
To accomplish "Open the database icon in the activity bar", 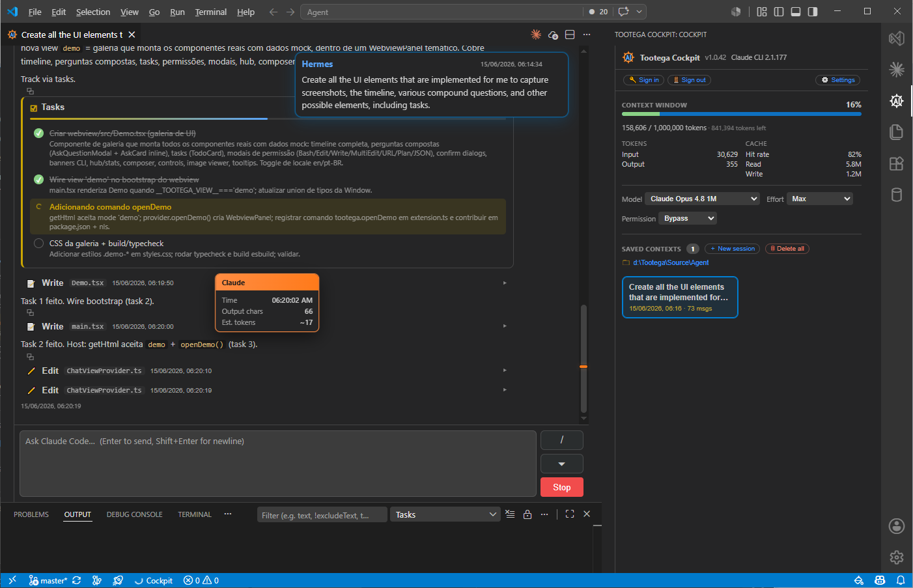I will click(897, 195).
